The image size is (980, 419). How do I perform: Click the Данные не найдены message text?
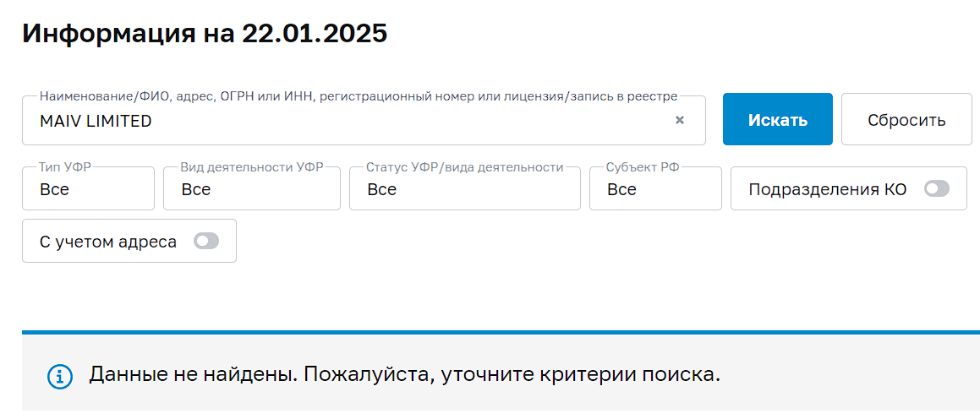click(x=404, y=374)
